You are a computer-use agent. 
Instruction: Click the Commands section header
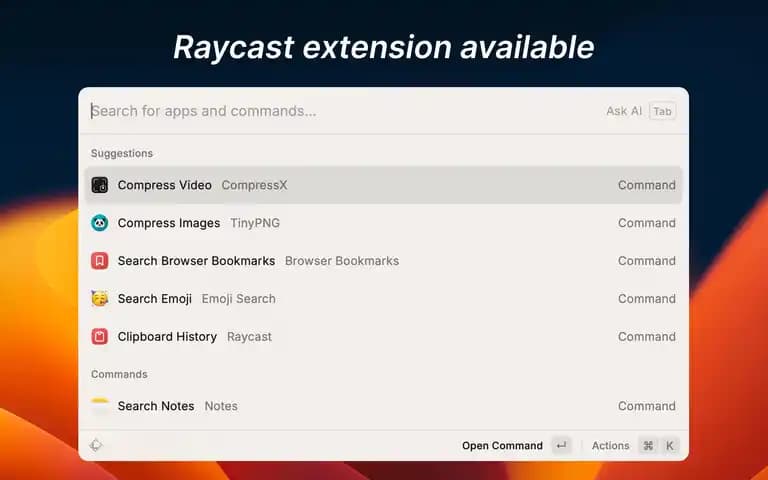119,374
